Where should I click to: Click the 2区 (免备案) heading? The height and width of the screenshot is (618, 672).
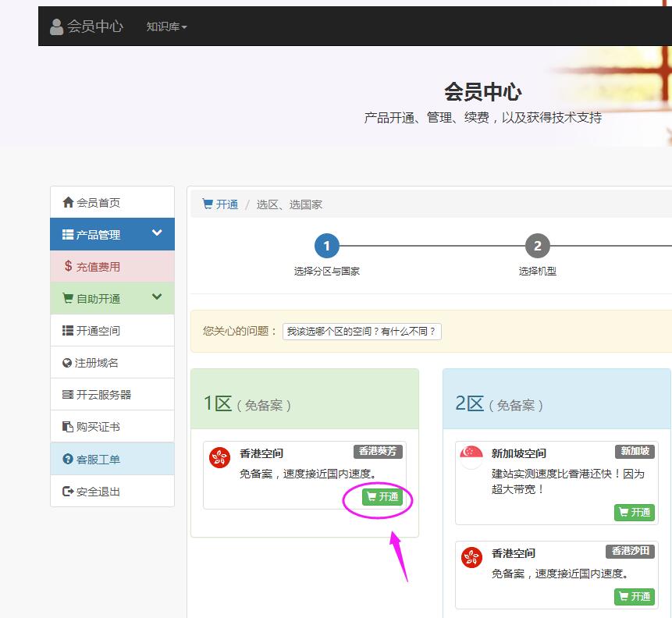pos(500,403)
